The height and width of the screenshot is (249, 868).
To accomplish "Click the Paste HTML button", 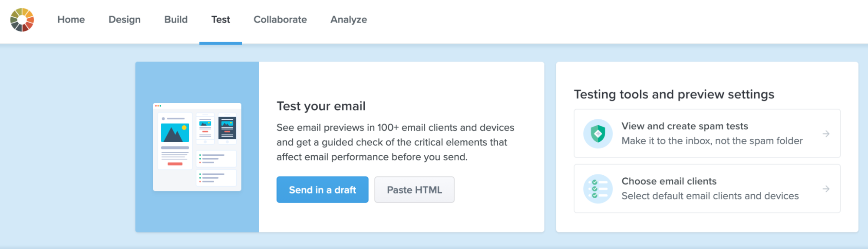I will [x=415, y=190].
